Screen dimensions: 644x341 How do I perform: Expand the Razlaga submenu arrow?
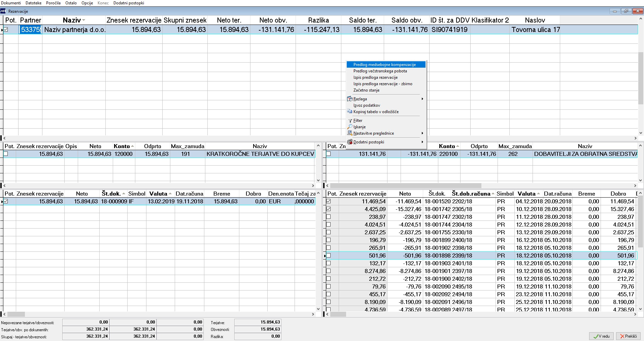[x=422, y=99]
